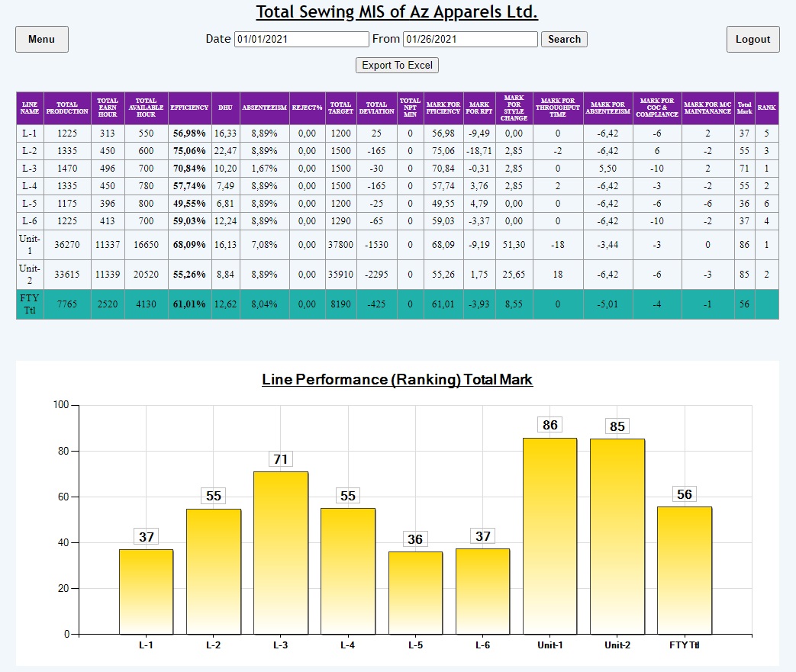Image resolution: width=796 pixels, height=672 pixels.
Task: Click MARK FOR COC & COMPLIANCE header
Action: 657,108
